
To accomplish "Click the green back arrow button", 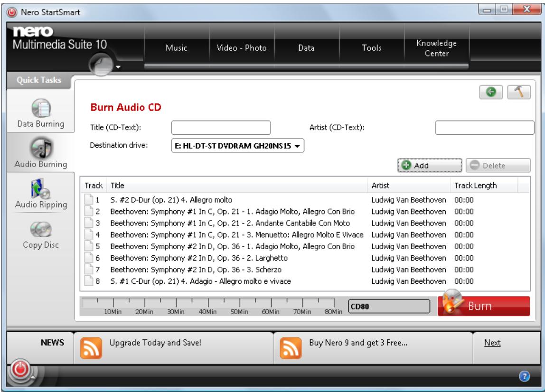I will coord(491,92).
